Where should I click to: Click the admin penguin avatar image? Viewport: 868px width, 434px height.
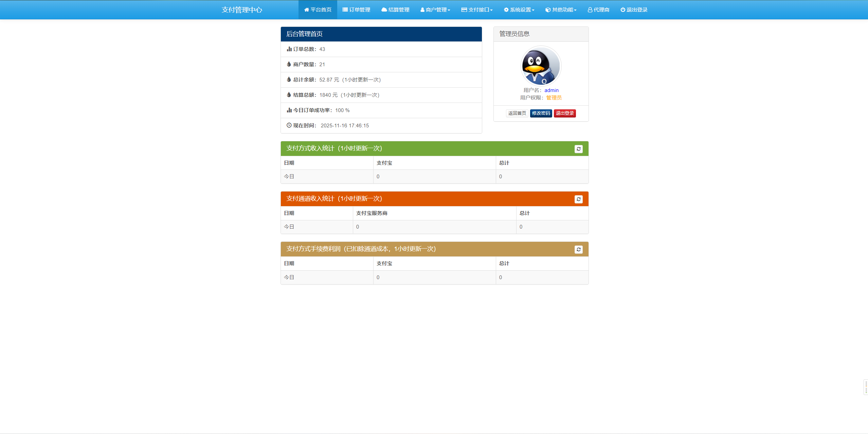541,66
